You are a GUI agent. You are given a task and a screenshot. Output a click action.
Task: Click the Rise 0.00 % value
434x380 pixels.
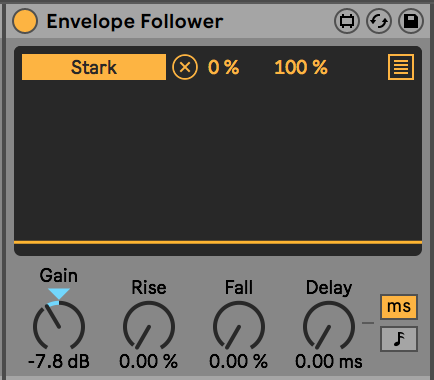[149, 361]
